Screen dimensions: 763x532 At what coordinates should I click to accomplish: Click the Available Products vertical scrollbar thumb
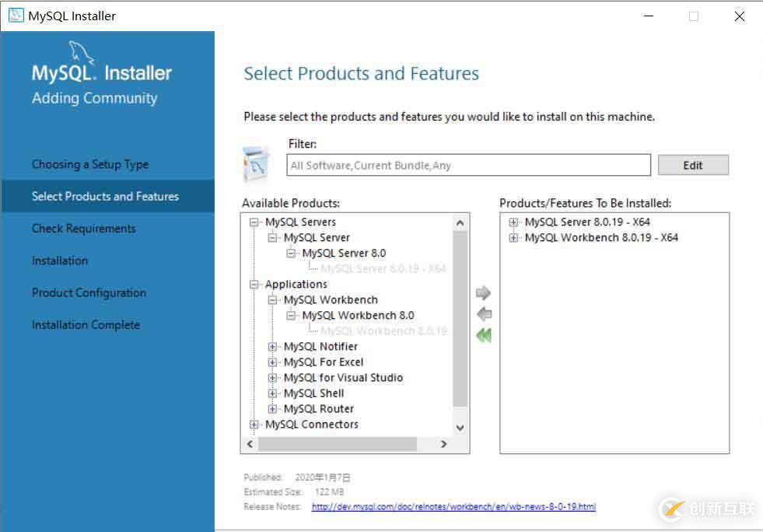click(x=460, y=319)
